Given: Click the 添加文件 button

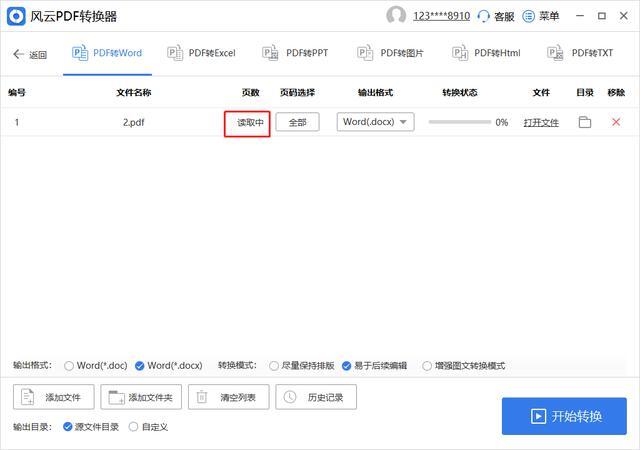Looking at the screenshot, I should tap(53, 397).
